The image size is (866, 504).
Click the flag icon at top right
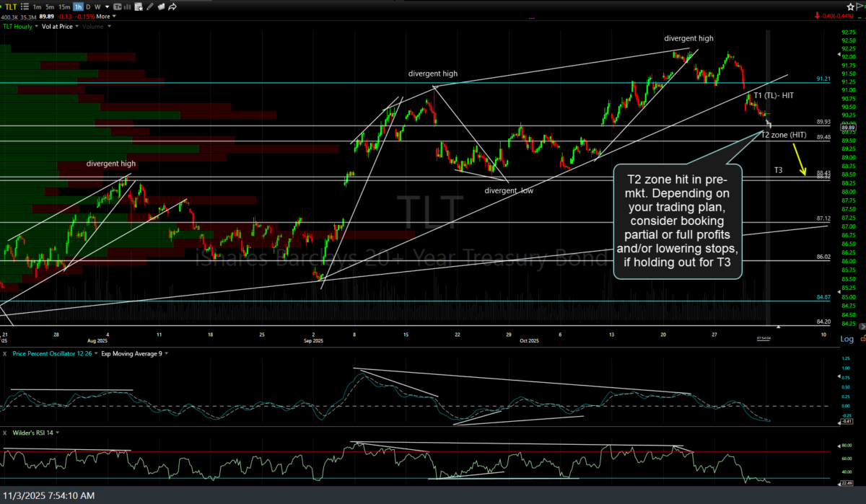[x=857, y=6]
